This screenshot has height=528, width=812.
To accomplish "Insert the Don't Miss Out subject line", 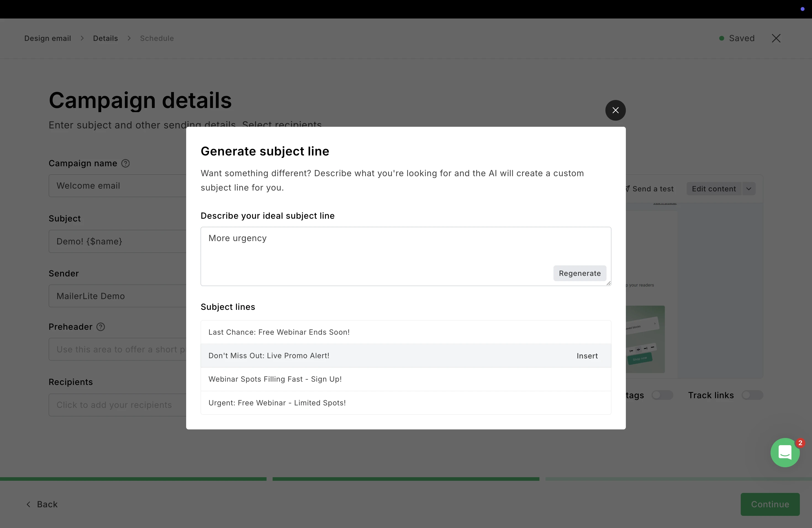I will (x=587, y=356).
